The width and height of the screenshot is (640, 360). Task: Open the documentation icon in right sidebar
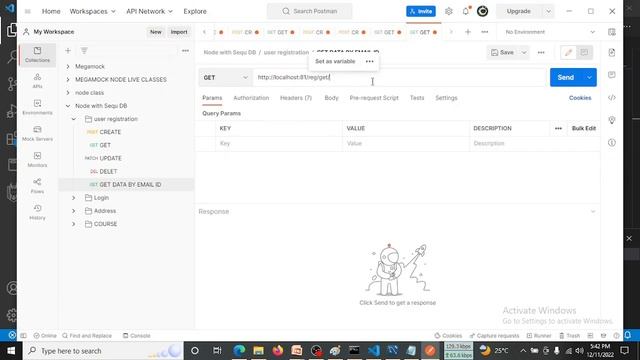(x=611, y=52)
